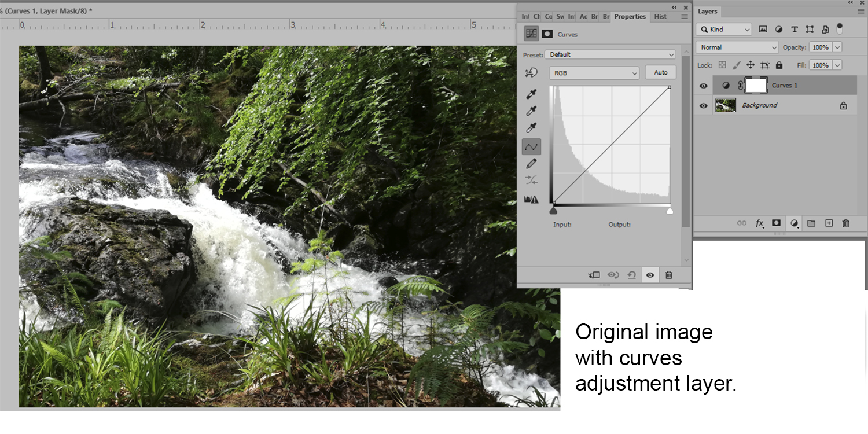Select the black point eyedropper
This screenshot has width=868, height=434.
click(x=531, y=94)
